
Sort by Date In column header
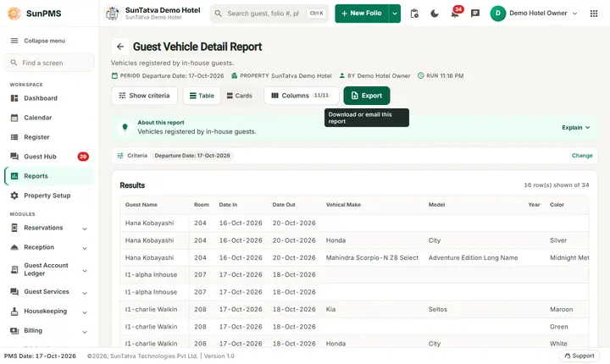tap(228, 205)
